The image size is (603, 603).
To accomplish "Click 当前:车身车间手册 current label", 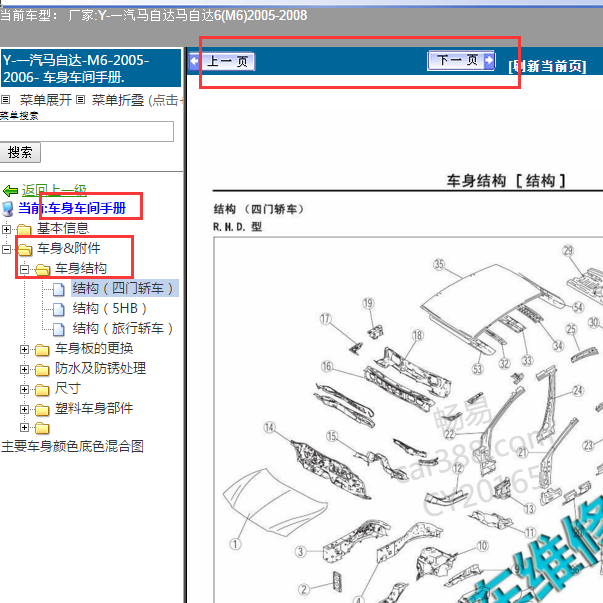I will [x=72, y=208].
